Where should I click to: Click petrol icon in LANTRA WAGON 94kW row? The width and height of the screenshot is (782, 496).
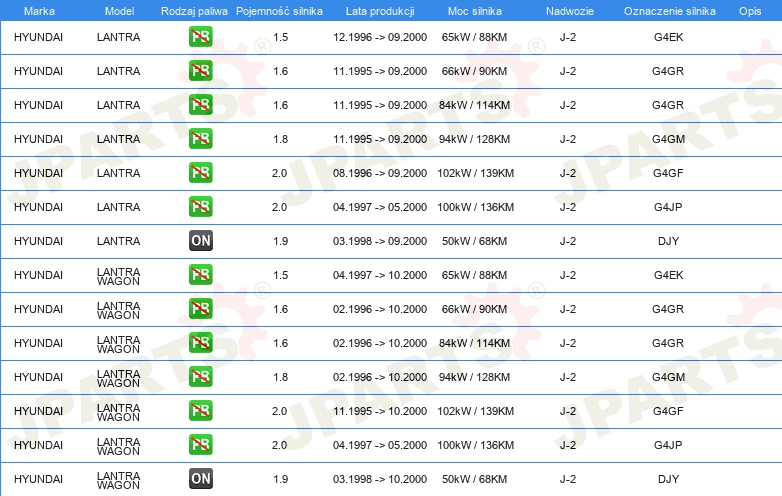tap(200, 376)
